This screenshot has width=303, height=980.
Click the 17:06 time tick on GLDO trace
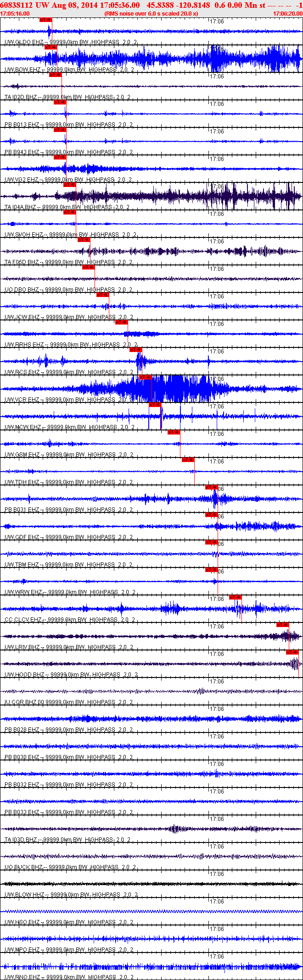[x=217, y=22]
